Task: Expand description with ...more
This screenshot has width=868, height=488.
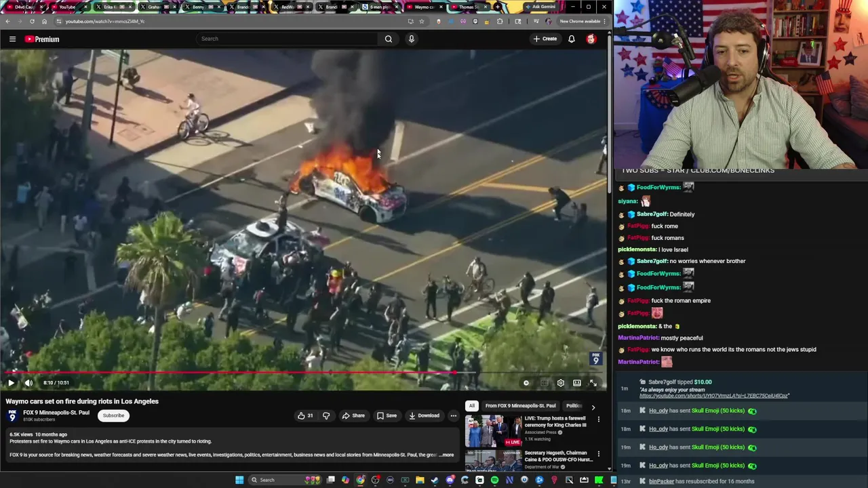Action: coord(446,455)
